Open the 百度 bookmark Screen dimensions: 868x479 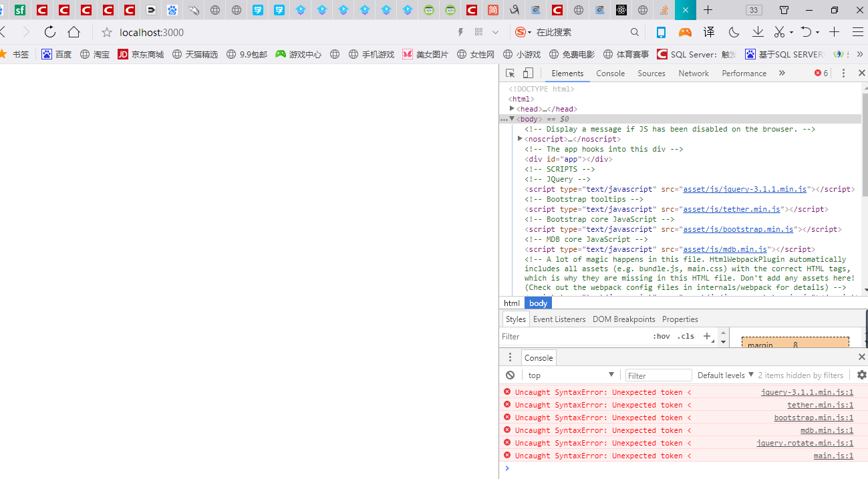click(57, 54)
